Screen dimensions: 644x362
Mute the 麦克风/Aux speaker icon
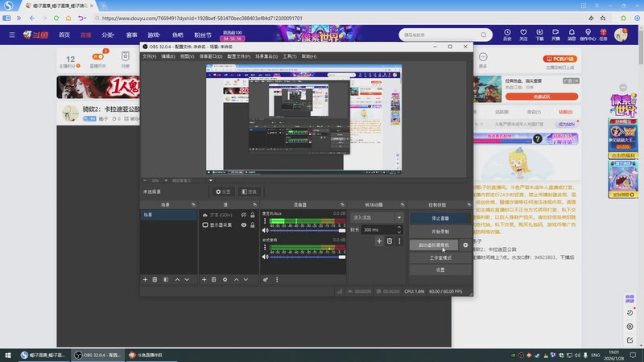pyautogui.click(x=265, y=230)
